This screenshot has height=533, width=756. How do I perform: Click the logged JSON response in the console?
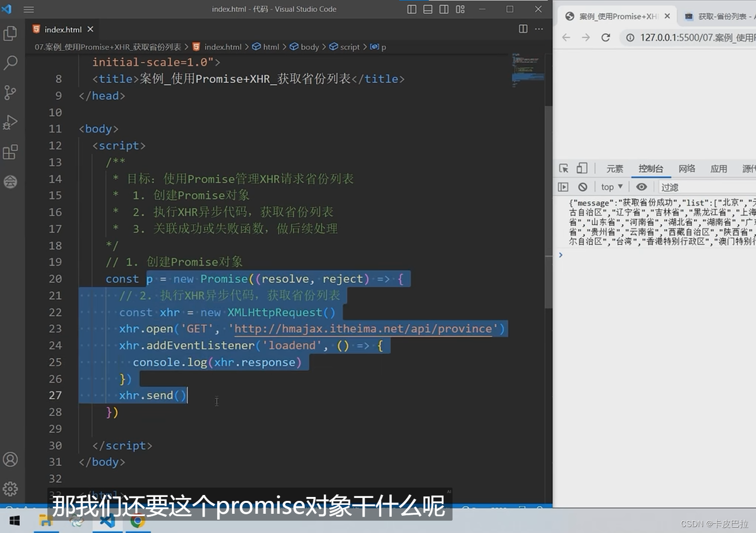click(662, 222)
